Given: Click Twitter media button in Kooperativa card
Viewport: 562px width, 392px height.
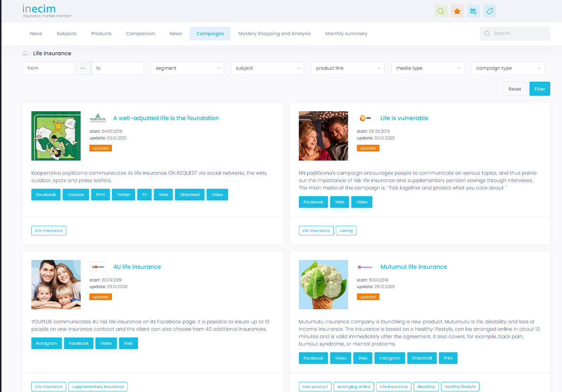Looking at the screenshot, I should [x=124, y=194].
